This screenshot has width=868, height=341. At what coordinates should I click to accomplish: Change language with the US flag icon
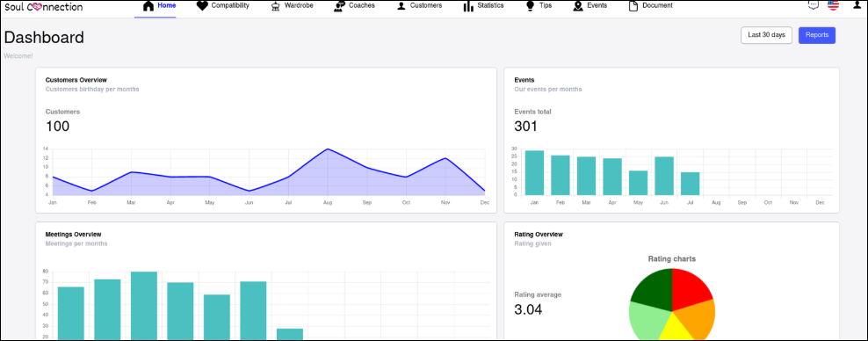[833, 5]
